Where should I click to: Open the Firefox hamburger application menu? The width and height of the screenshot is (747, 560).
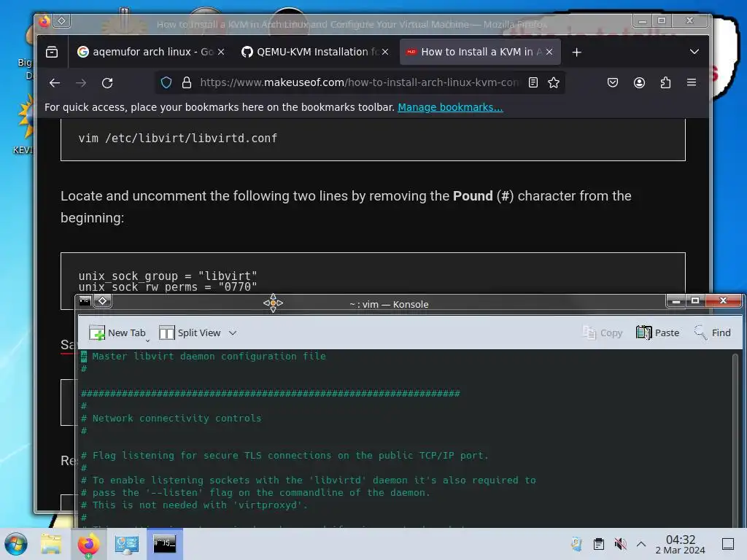tap(692, 82)
